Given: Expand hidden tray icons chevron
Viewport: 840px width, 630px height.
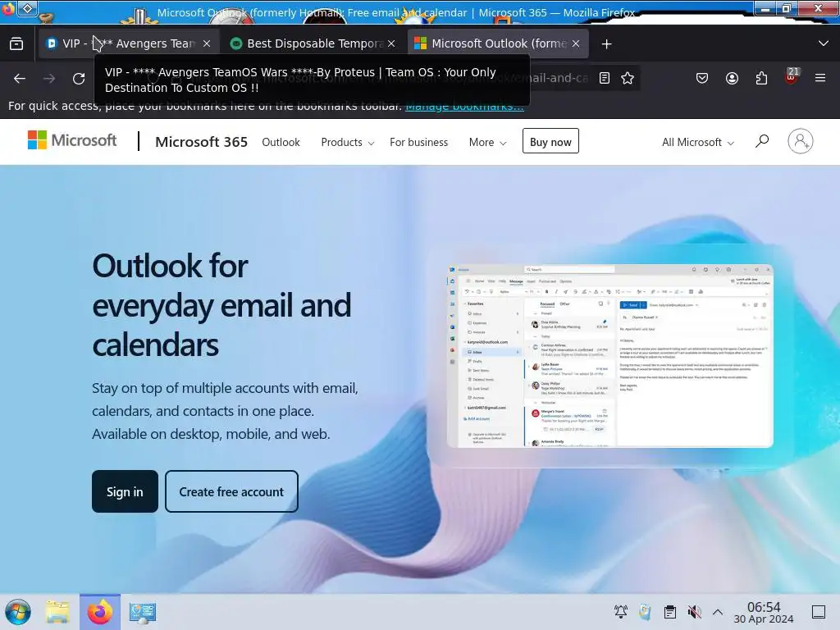Looking at the screenshot, I should pos(718,612).
